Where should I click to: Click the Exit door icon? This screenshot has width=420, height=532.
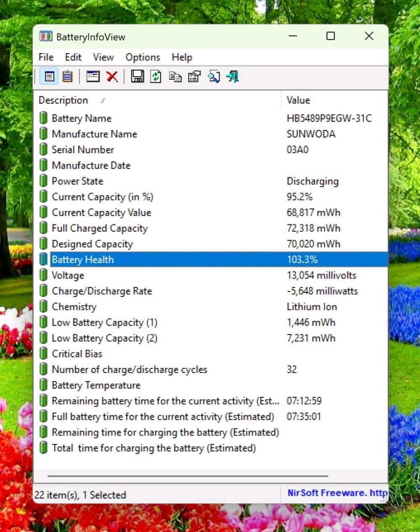click(x=232, y=77)
